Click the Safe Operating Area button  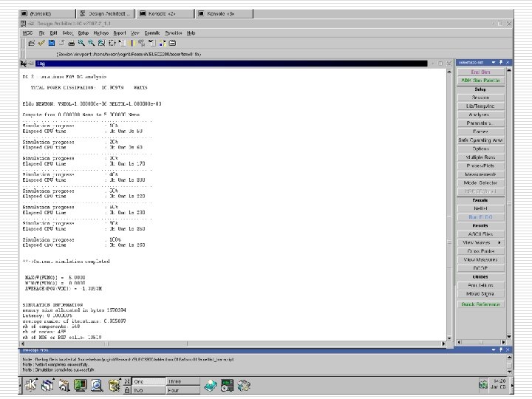[480, 140]
